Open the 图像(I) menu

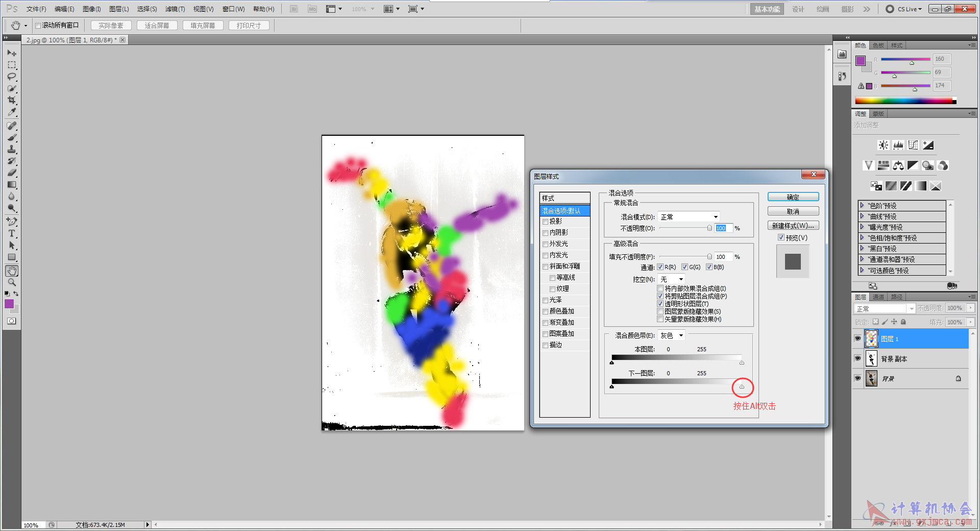92,9
